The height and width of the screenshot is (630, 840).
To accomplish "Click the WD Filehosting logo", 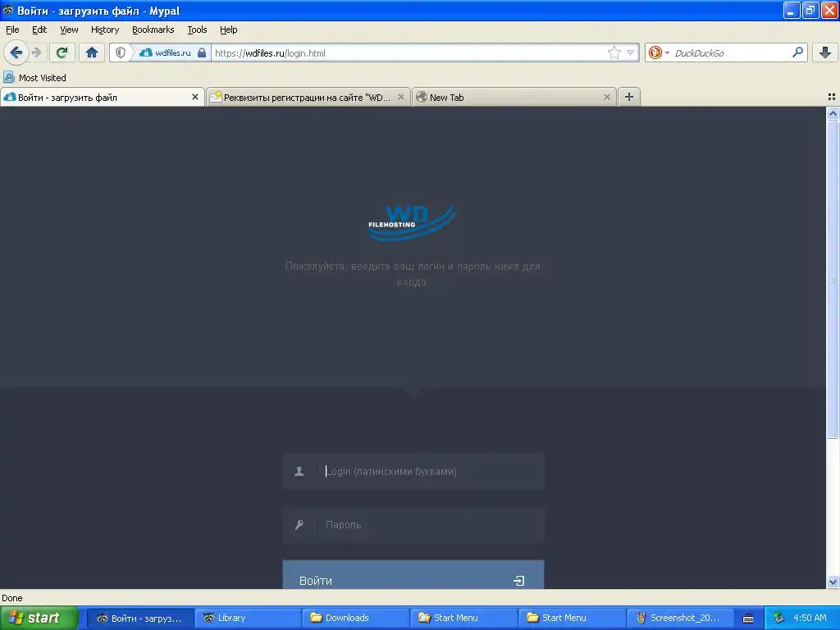I will coord(412,221).
